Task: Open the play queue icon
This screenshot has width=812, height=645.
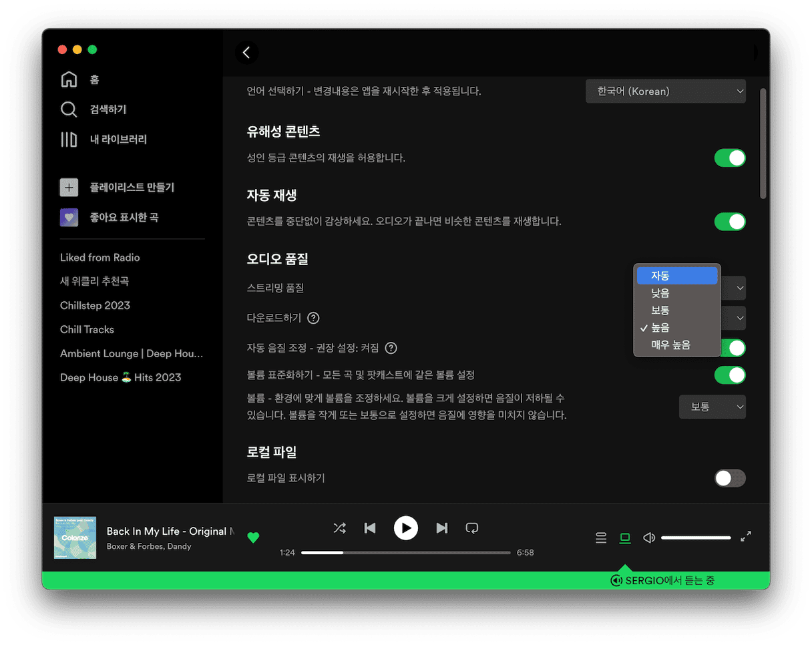Action: (x=601, y=537)
